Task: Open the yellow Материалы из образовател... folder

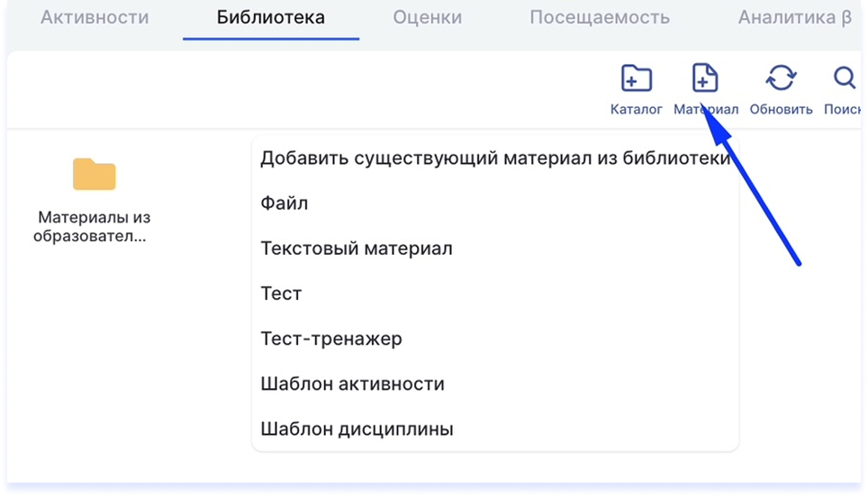Action: [x=95, y=175]
